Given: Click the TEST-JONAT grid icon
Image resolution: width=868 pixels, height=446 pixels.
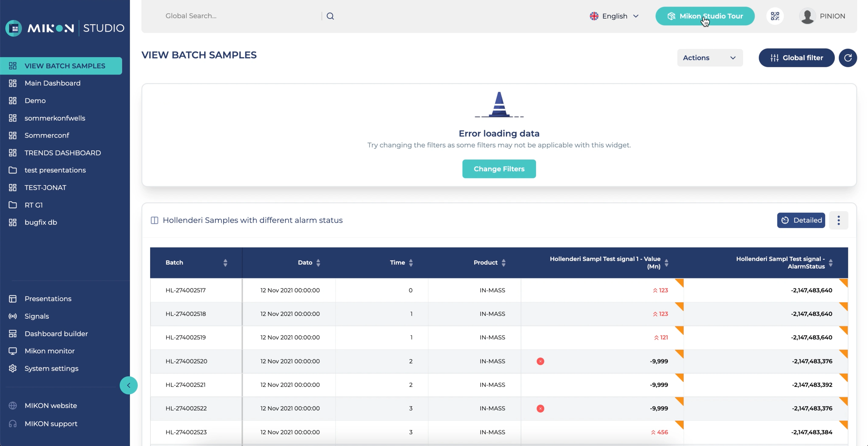Looking at the screenshot, I should (13, 188).
